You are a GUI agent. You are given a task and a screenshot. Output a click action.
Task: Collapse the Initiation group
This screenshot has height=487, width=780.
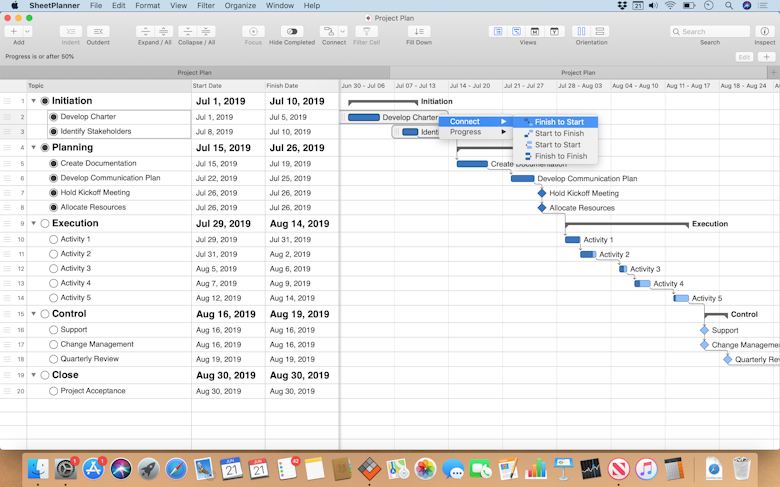click(x=33, y=101)
